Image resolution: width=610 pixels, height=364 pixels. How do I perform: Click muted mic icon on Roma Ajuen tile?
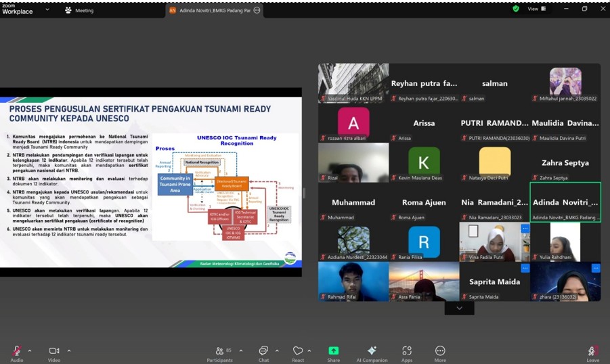click(x=393, y=217)
